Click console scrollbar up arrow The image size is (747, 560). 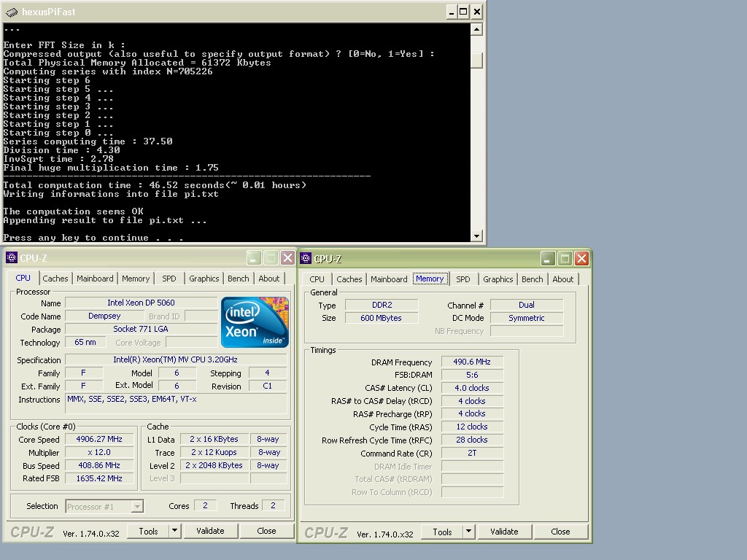click(477, 29)
